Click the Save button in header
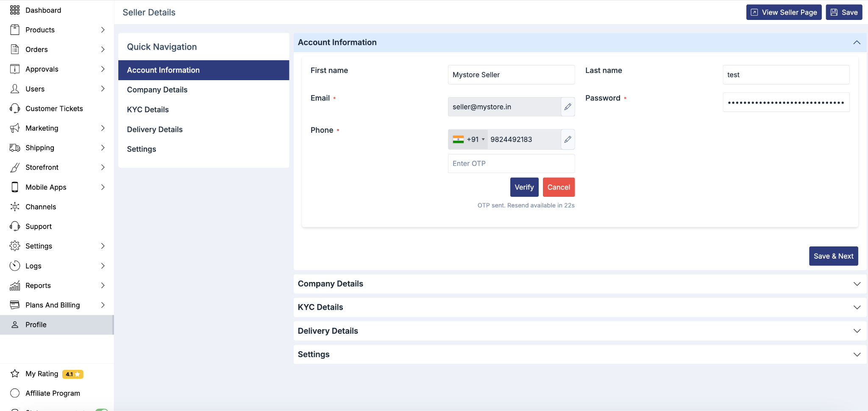Screen dimensions: 868x411 click(x=844, y=12)
